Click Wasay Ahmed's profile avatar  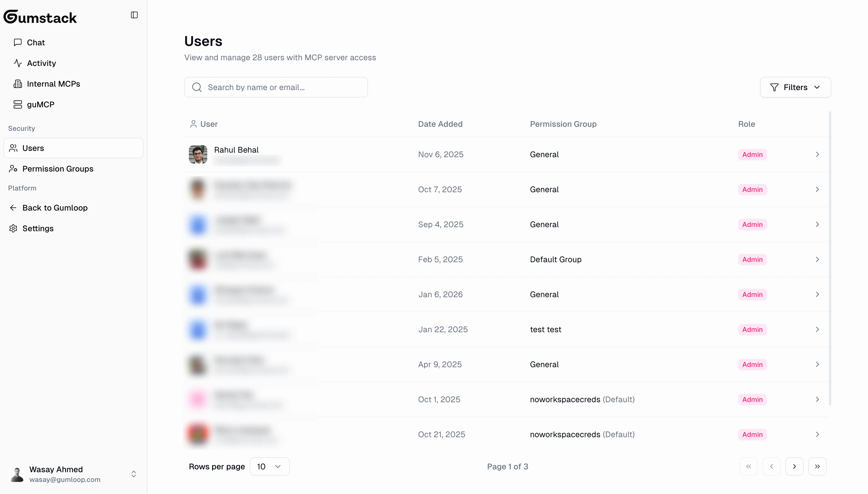17,474
